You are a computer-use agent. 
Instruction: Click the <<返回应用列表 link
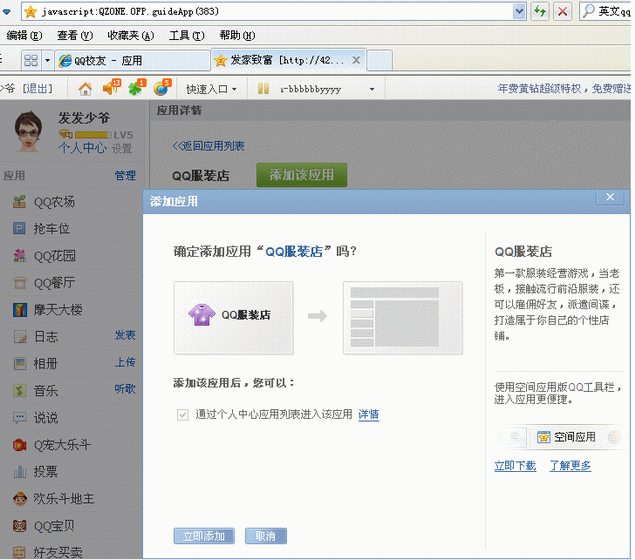(x=208, y=146)
